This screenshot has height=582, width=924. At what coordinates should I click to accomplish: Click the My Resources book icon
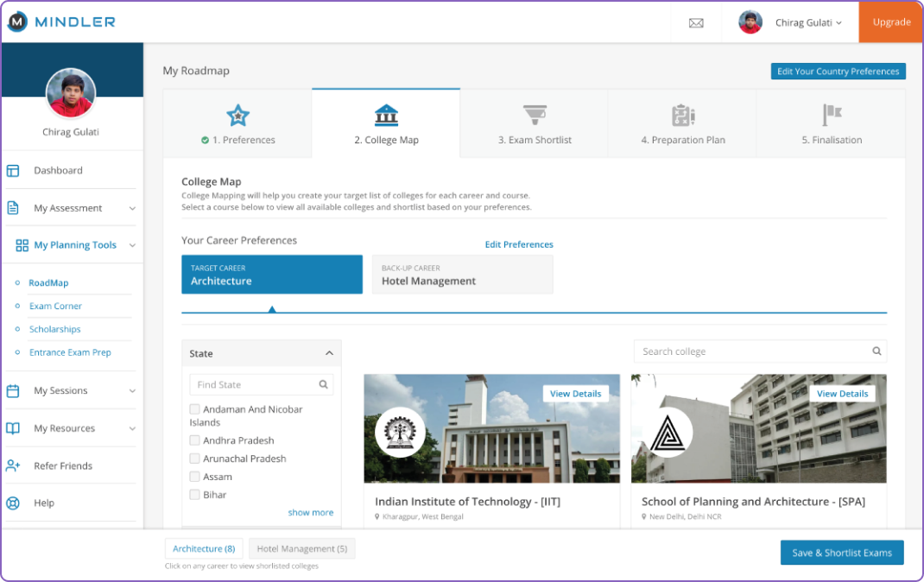click(13, 428)
